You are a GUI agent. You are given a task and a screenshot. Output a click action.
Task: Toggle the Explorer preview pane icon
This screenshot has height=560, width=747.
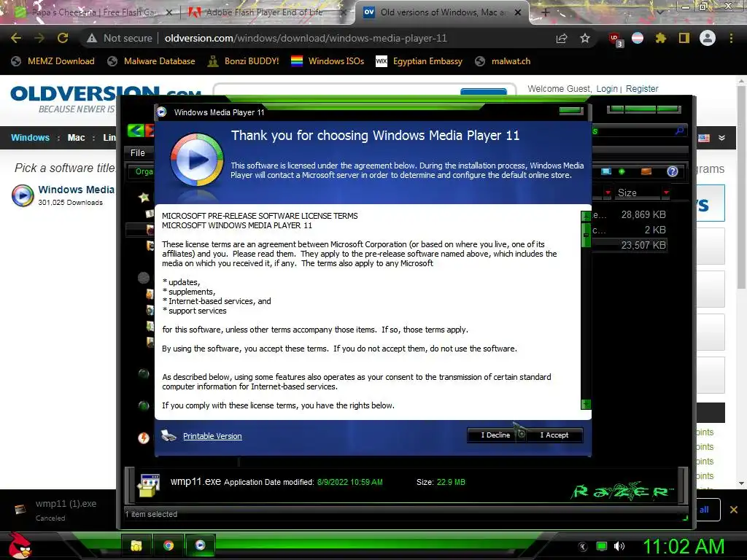[x=646, y=171]
